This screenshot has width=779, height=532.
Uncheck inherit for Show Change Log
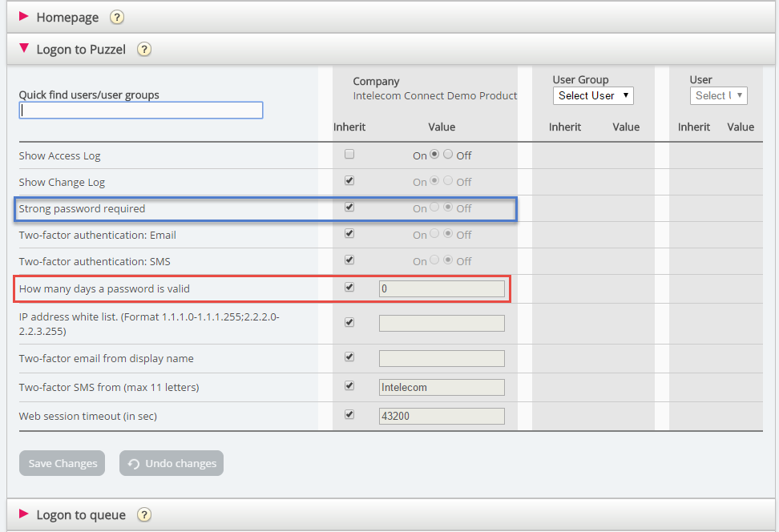(349, 181)
